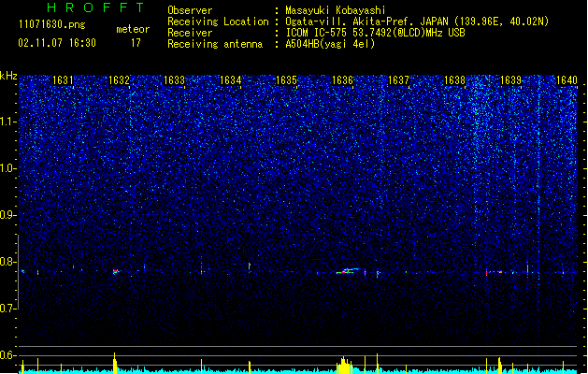The width and height of the screenshot is (588, 374).
Task: Click the observer name Masayuki Kobayashi
Action: pyautogui.click(x=336, y=10)
